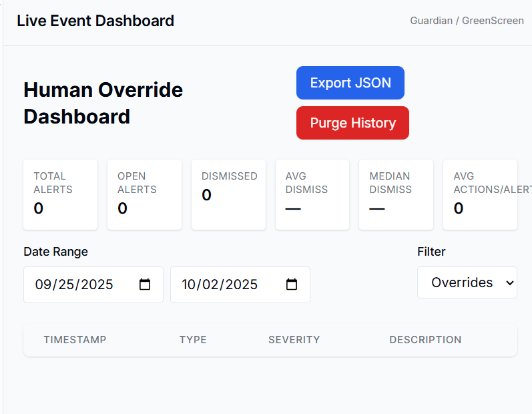
Task: Open calendar picker for the 09/25/2025 start date
Action: (x=145, y=284)
